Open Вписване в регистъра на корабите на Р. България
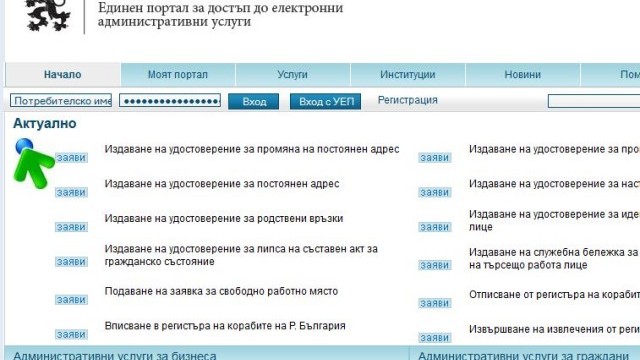The image size is (640, 360). (225, 326)
